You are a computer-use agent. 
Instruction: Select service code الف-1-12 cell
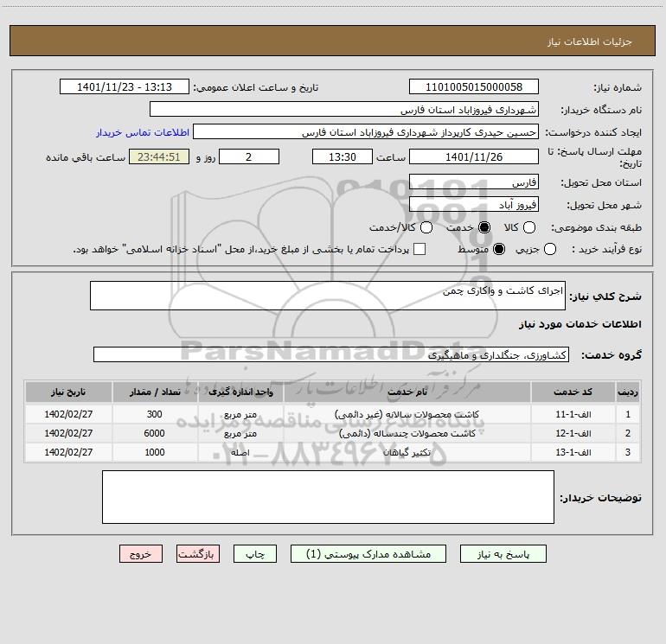click(573, 433)
